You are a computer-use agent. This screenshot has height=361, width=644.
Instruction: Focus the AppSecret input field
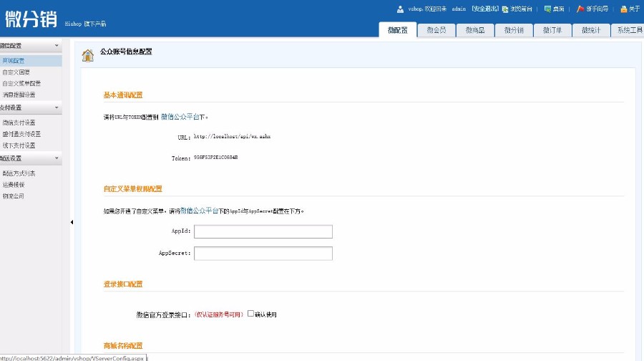click(263, 254)
